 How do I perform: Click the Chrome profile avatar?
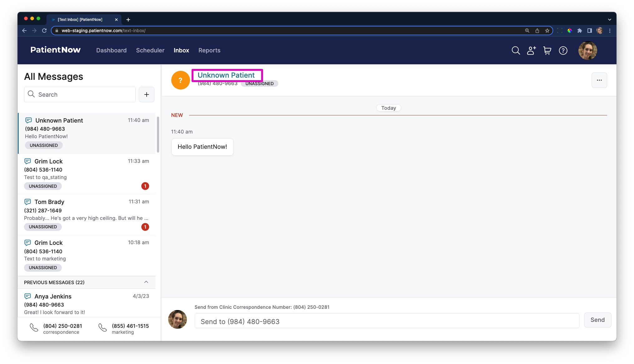click(599, 31)
